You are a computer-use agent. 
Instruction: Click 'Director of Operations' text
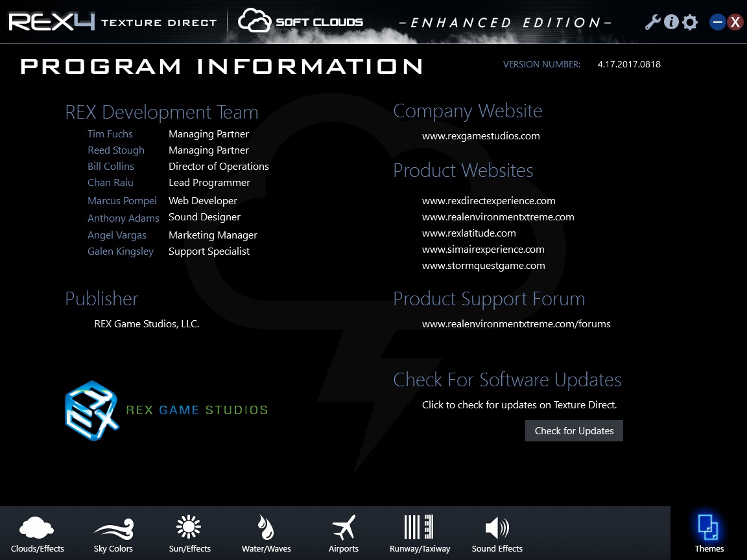click(x=219, y=167)
